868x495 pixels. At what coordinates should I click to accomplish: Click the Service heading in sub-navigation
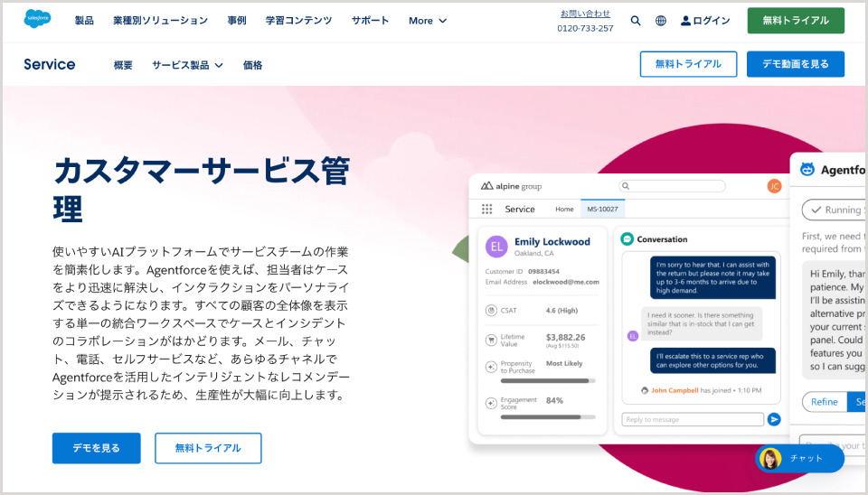pyautogui.click(x=49, y=64)
